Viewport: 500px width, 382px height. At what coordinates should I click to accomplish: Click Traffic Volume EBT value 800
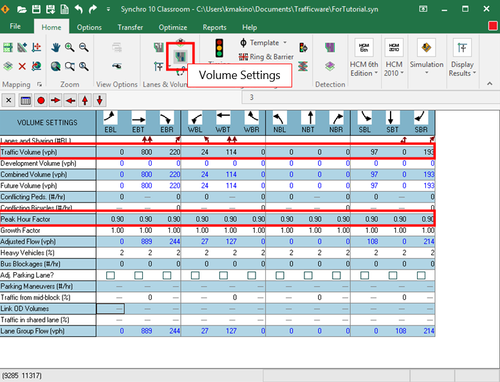[x=146, y=152]
